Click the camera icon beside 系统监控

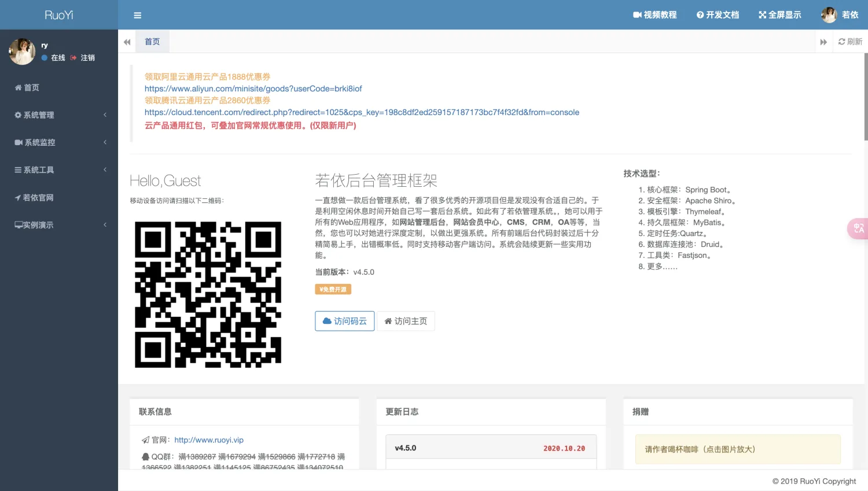click(19, 142)
